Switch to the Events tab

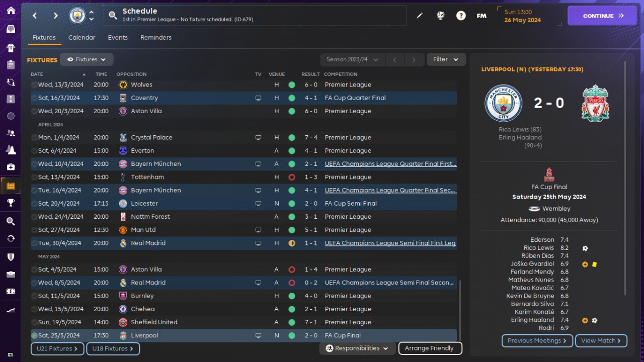pyautogui.click(x=118, y=38)
